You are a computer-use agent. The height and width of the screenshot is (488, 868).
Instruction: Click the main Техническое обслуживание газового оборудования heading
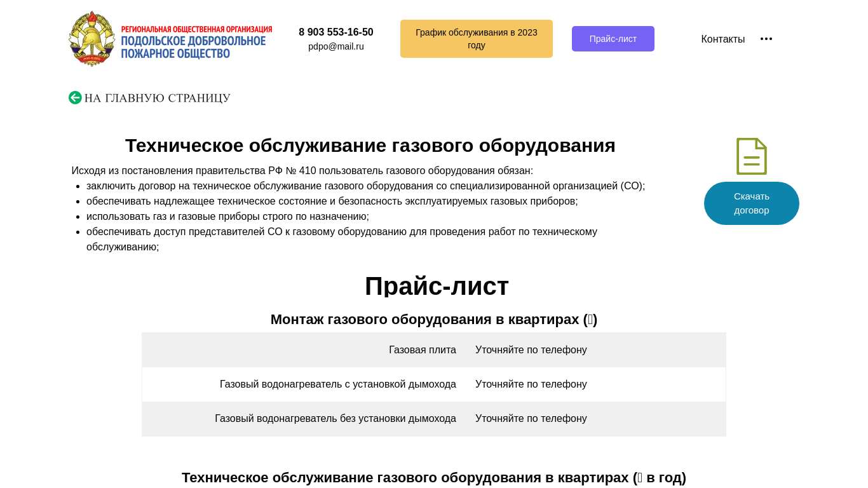click(370, 146)
